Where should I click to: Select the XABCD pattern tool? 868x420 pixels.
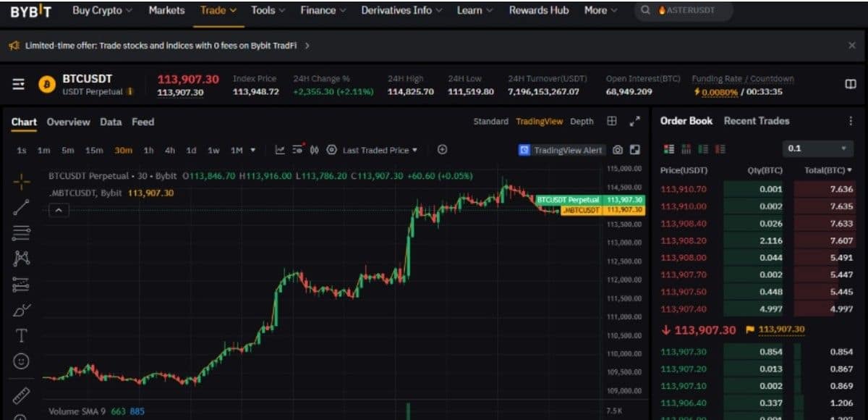point(22,259)
